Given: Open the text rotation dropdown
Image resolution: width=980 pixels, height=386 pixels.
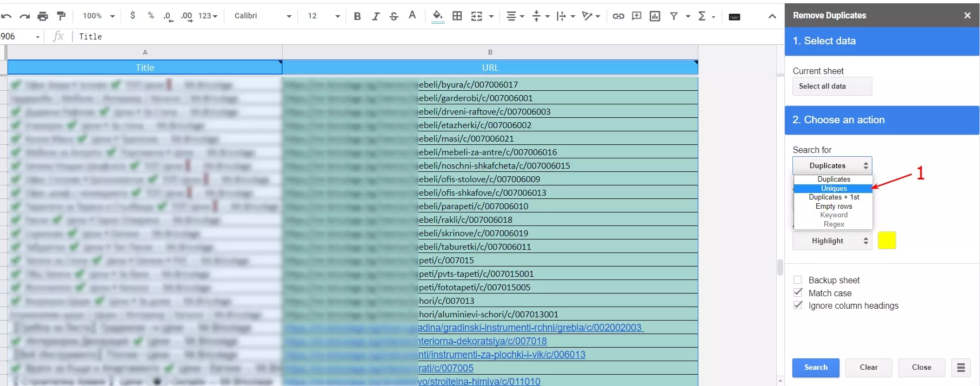Looking at the screenshot, I should (x=591, y=16).
